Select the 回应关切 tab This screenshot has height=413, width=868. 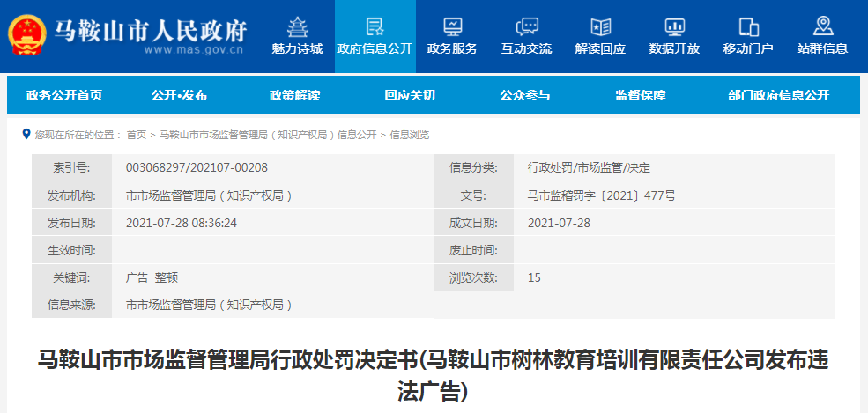pos(410,95)
